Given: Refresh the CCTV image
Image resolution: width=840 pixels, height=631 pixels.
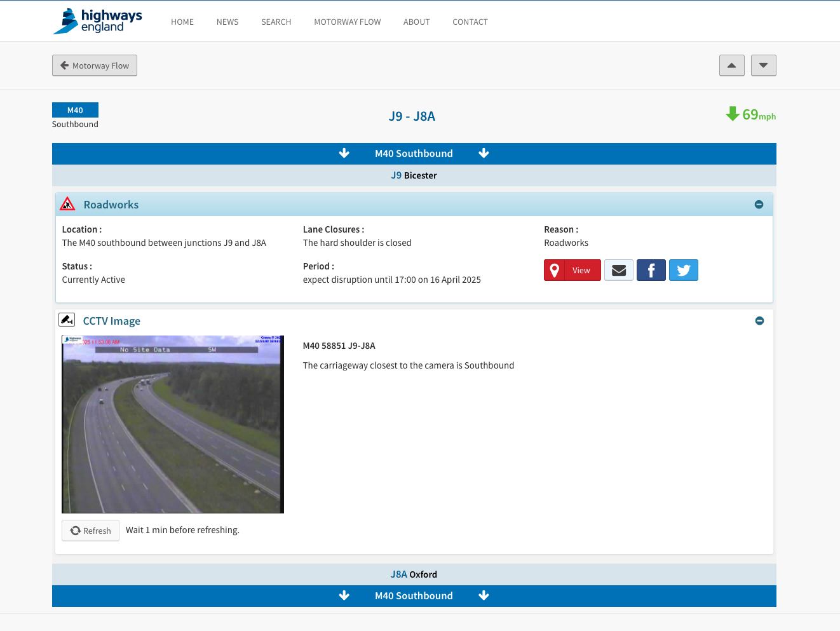Looking at the screenshot, I should click(90, 531).
